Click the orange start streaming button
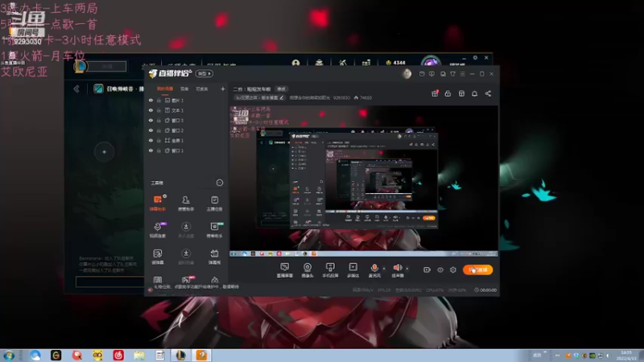 click(477, 269)
